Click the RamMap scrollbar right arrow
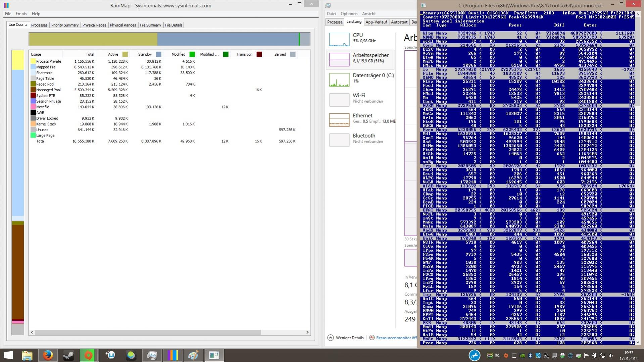 [x=307, y=332]
